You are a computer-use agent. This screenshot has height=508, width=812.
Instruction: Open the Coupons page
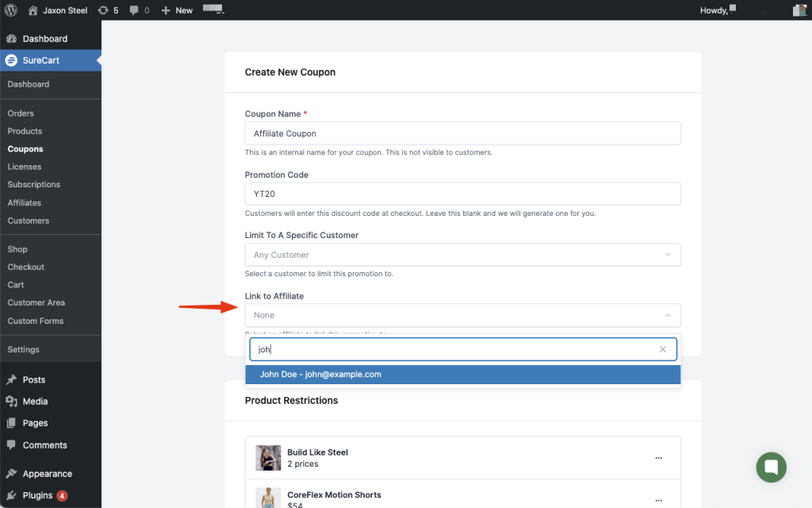[x=25, y=148]
